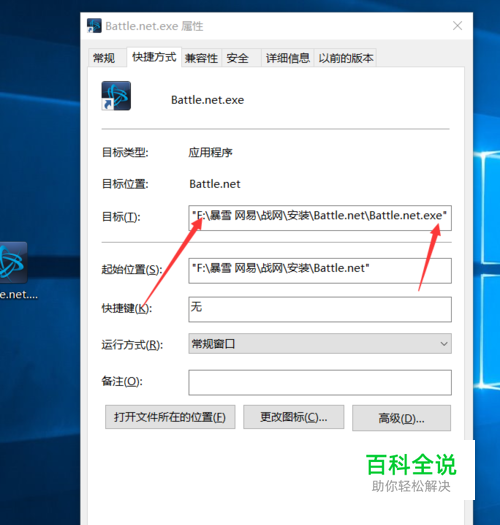The height and width of the screenshot is (525, 500).
Task: Close the Battle.net.exe properties dialog
Action: (x=457, y=26)
